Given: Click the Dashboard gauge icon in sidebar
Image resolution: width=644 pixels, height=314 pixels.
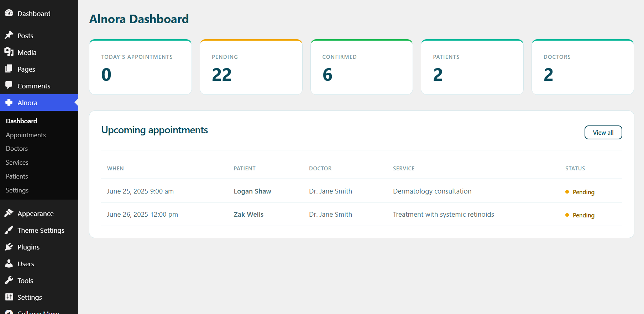Looking at the screenshot, I should (9, 13).
